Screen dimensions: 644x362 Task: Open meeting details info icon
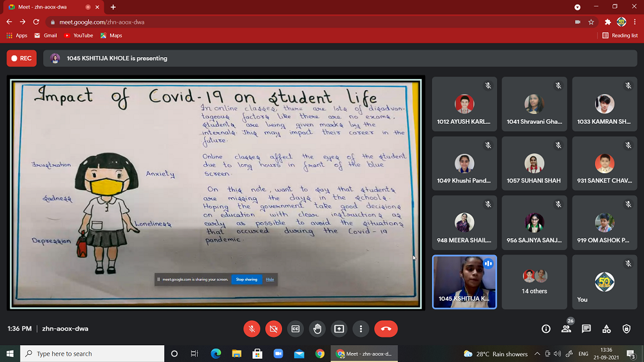click(x=546, y=329)
